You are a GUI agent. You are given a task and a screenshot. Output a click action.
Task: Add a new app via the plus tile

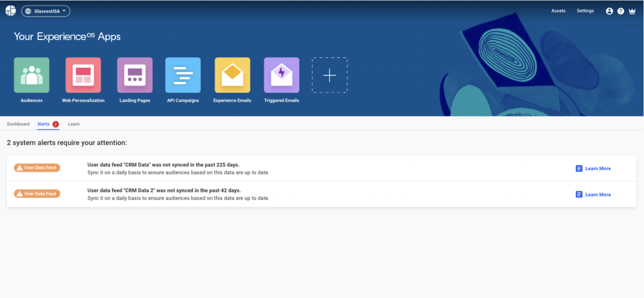[329, 75]
